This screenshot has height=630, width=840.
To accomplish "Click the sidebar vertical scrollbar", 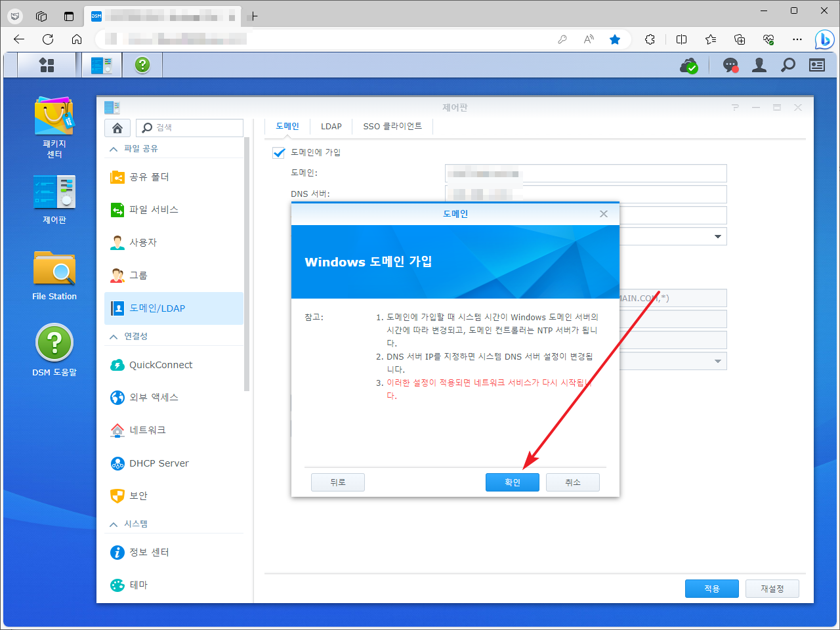I will click(x=247, y=264).
